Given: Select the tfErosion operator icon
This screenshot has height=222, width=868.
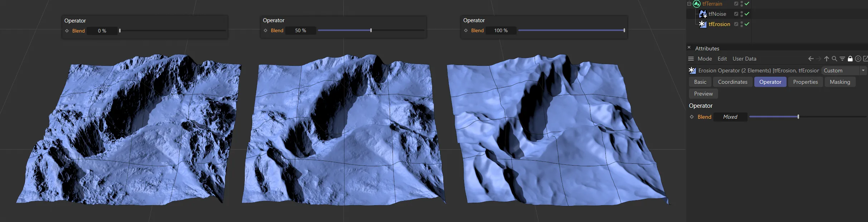Looking at the screenshot, I should click(703, 24).
